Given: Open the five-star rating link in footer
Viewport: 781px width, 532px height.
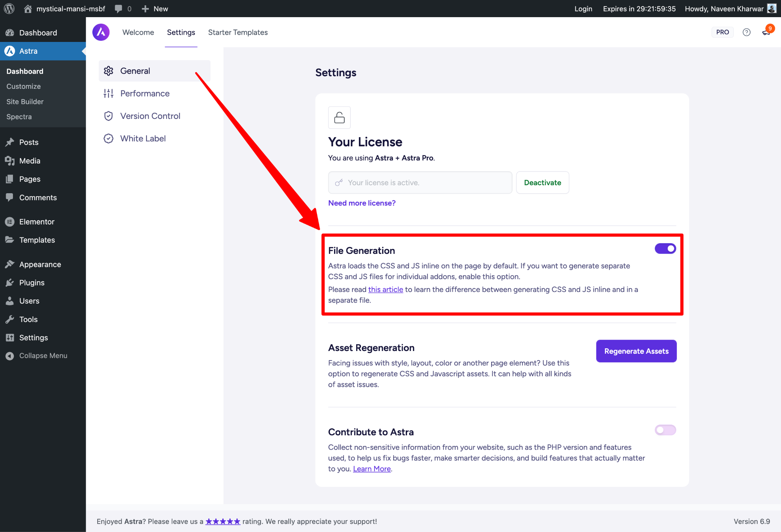Looking at the screenshot, I should pyautogui.click(x=223, y=521).
